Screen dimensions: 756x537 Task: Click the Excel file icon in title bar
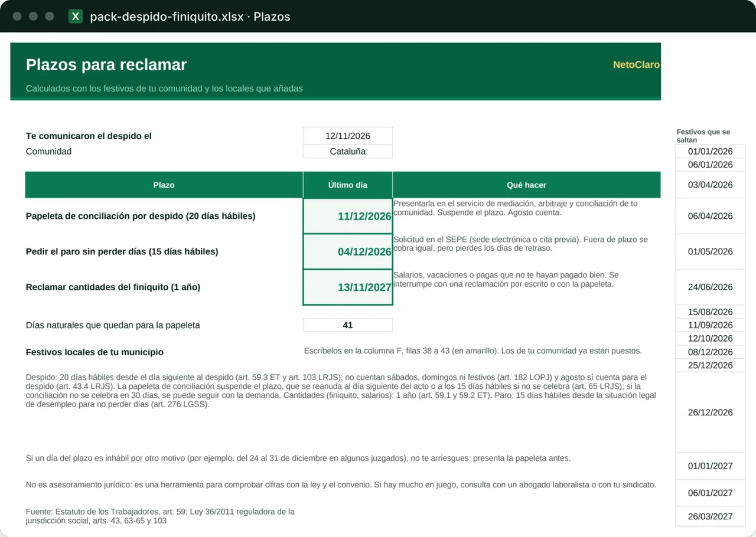(x=76, y=17)
